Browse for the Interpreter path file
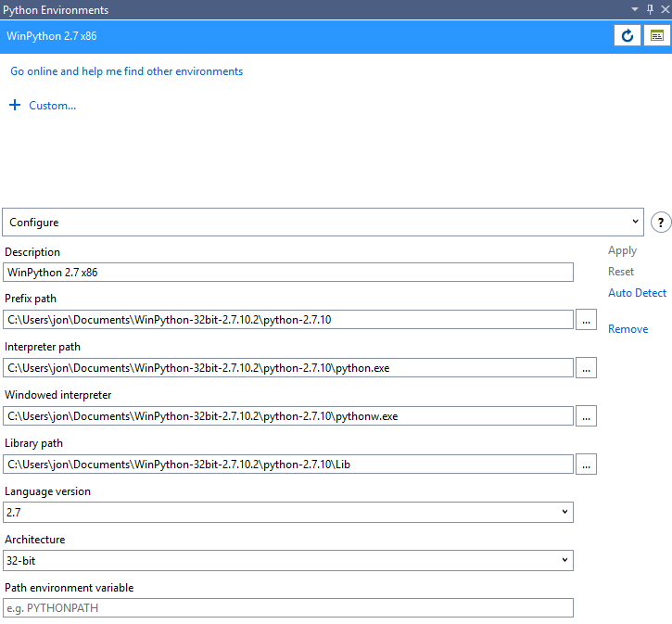The image size is (672, 624). pos(586,368)
